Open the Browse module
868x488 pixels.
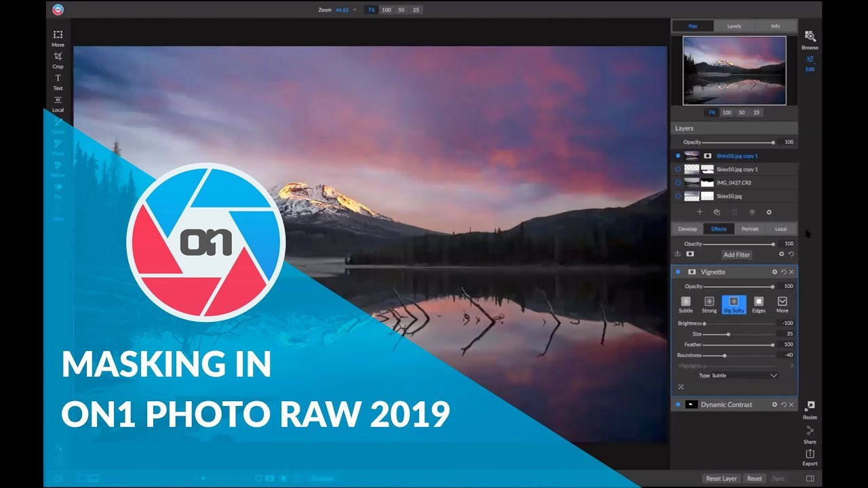point(810,40)
